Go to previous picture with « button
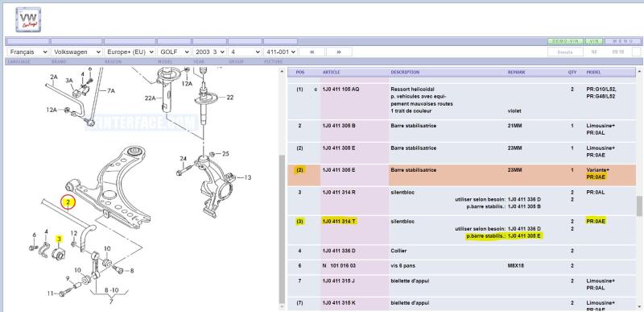 point(312,52)
